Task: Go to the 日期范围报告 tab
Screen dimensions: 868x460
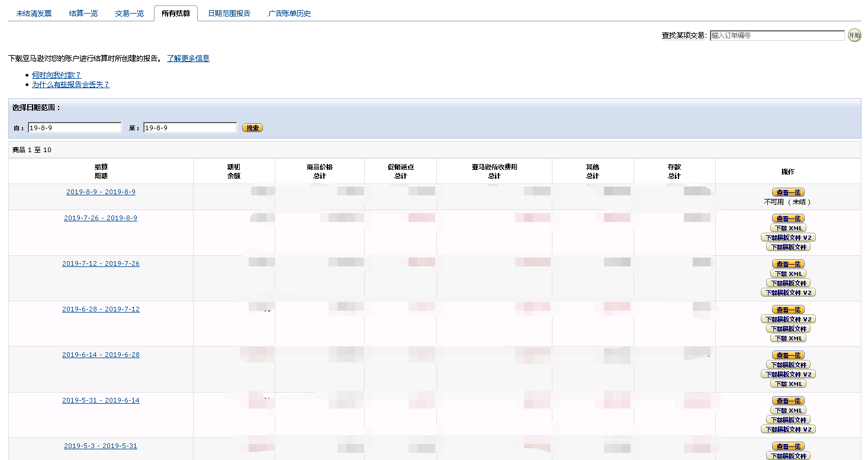Action: pos(229,13)
